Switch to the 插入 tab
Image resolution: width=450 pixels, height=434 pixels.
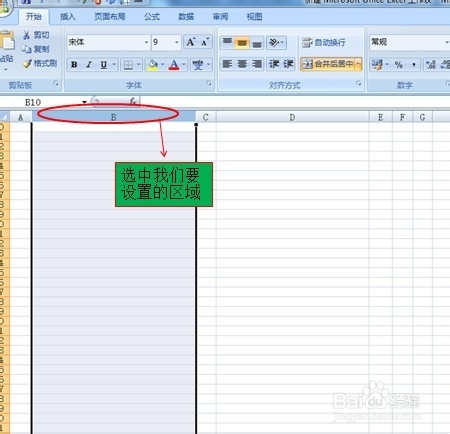[x=68, y=17]
